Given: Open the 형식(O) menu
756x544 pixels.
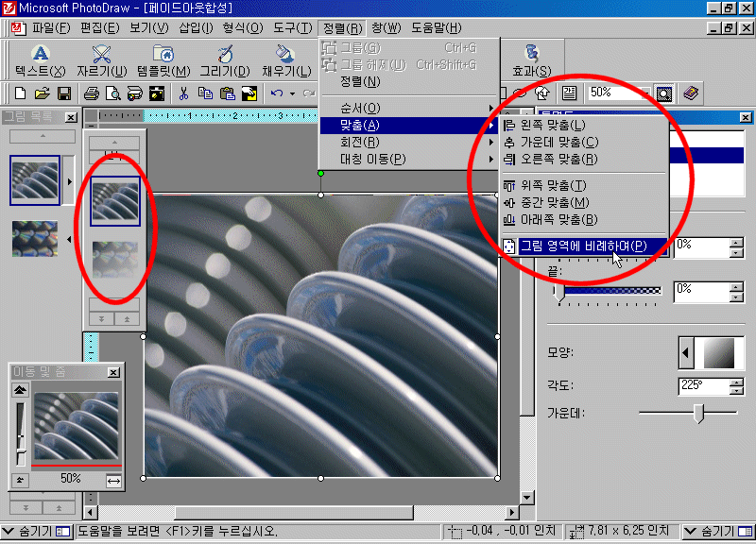Looking at the screenshot, I should point(243,28).
